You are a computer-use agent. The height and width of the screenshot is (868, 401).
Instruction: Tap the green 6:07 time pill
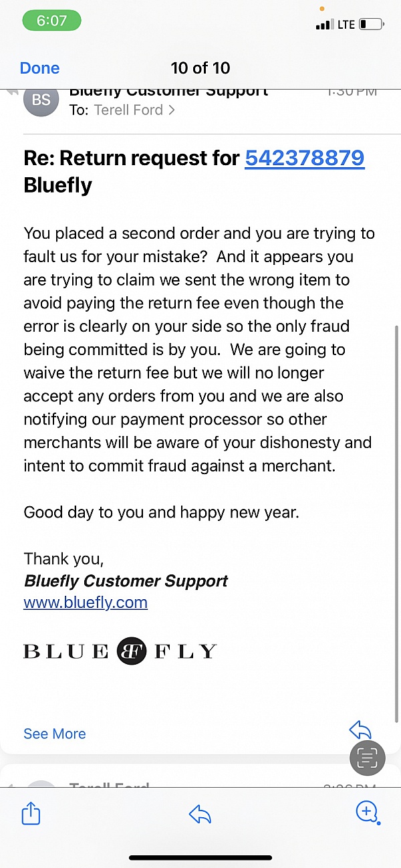point(51,21)
